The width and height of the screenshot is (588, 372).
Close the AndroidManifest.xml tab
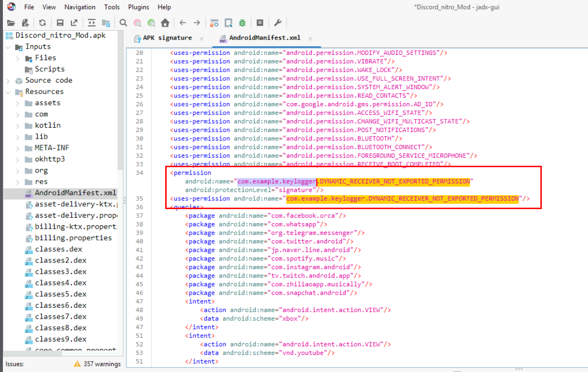310,39
